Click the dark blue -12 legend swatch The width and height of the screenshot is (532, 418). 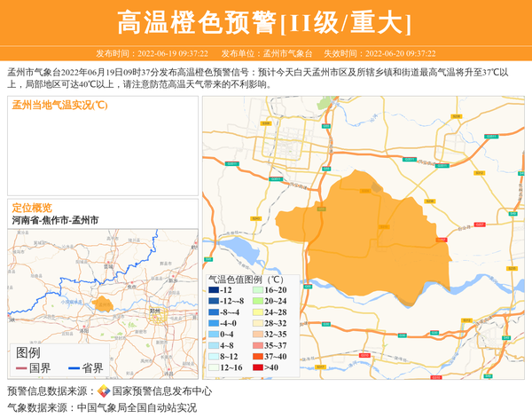[x=214, y=290]
